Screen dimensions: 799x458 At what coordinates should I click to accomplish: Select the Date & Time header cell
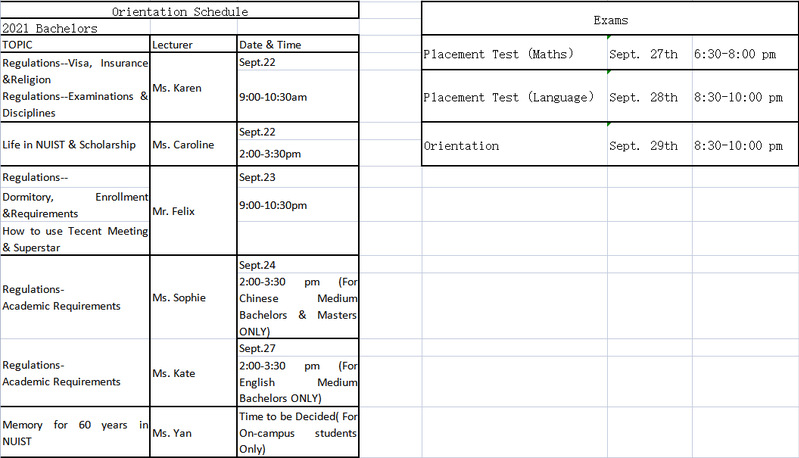[x=297, y=45]
